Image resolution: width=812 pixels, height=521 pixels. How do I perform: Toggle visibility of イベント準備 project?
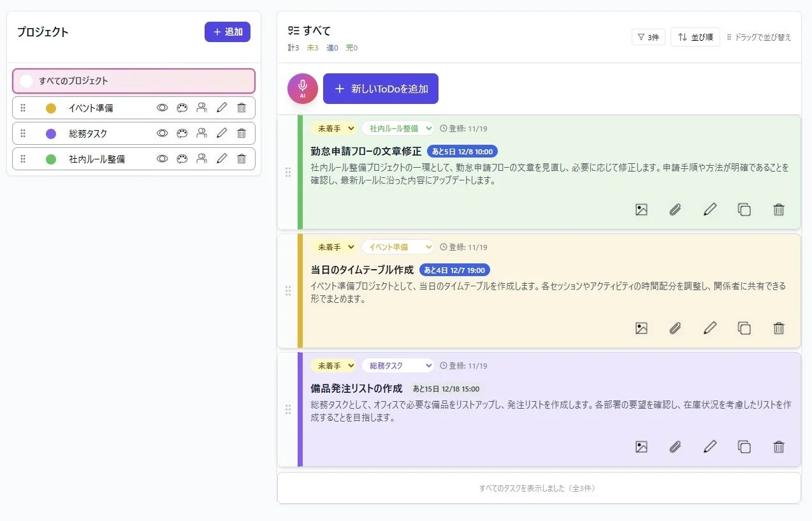[163, 107]
